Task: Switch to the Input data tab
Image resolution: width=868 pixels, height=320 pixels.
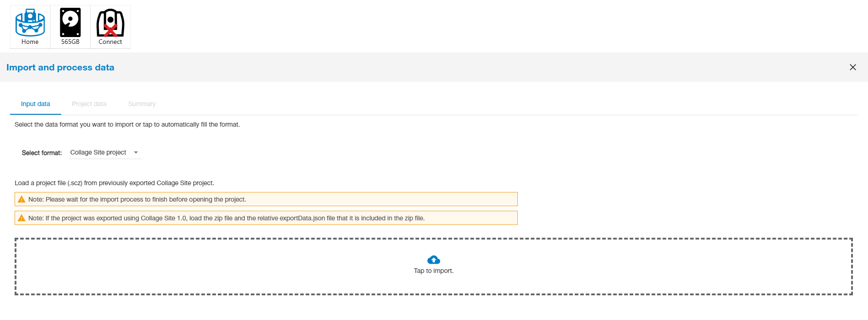Action: coord(36,104)
